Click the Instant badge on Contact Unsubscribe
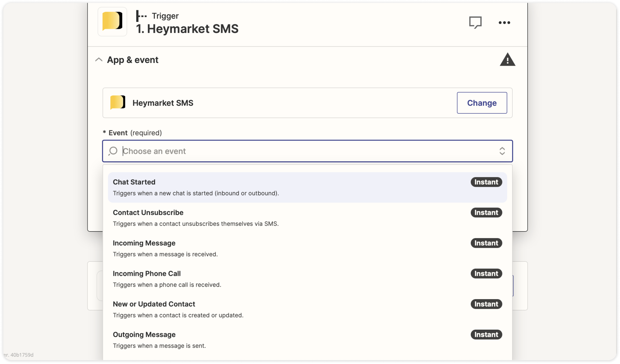This screenshot has width=620, height=364. [486, 213]
